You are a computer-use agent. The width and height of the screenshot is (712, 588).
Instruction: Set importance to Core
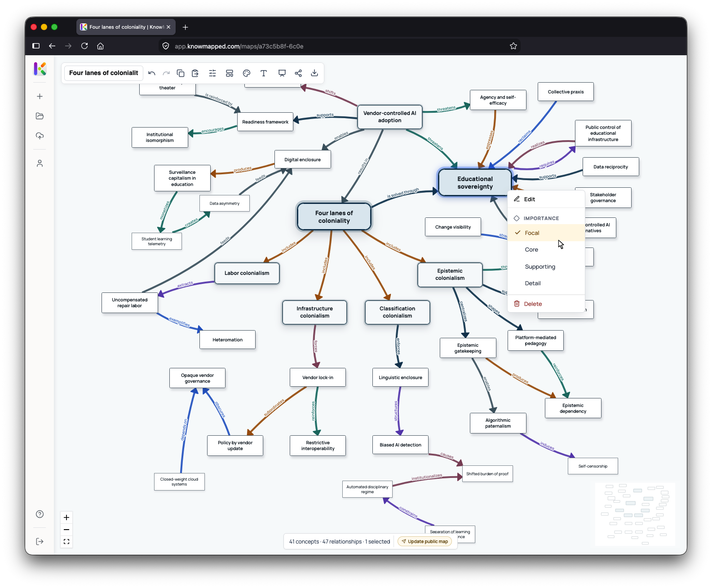[546, 250]
